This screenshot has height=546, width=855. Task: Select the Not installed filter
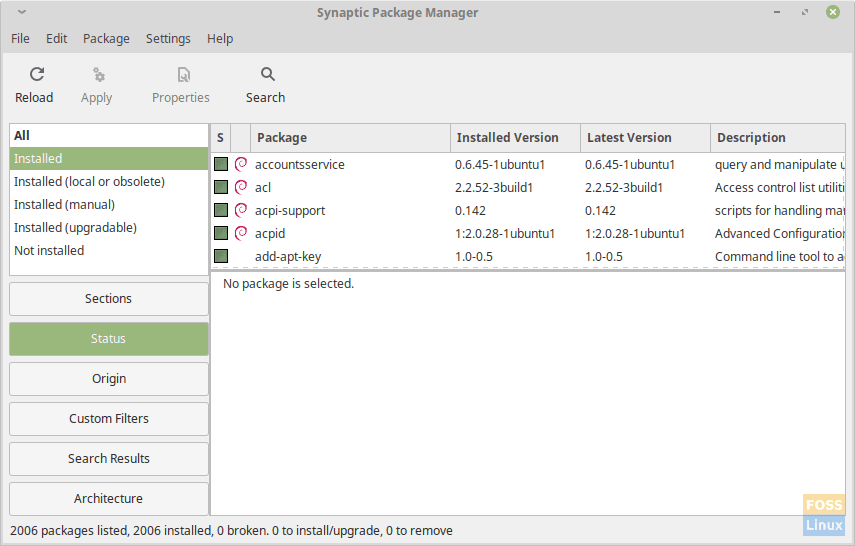click(109, 250)
